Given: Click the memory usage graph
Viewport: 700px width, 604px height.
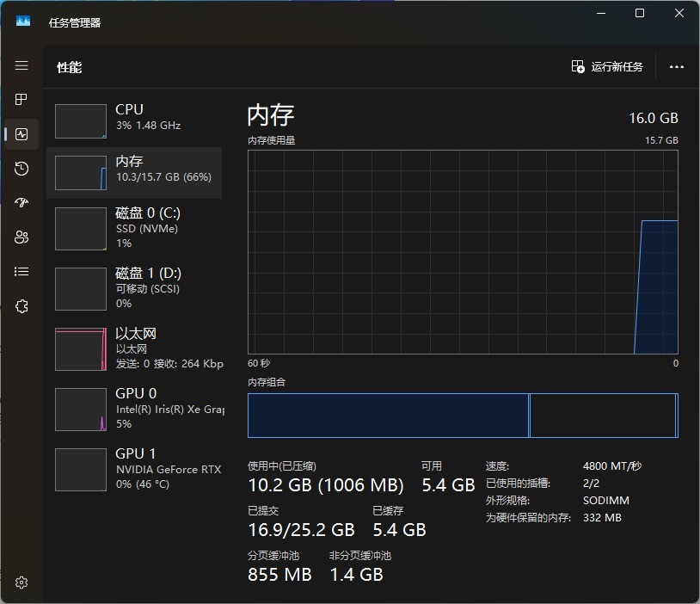Looking at the screenshot, I should pyautogui.click(x=463, y=252).
